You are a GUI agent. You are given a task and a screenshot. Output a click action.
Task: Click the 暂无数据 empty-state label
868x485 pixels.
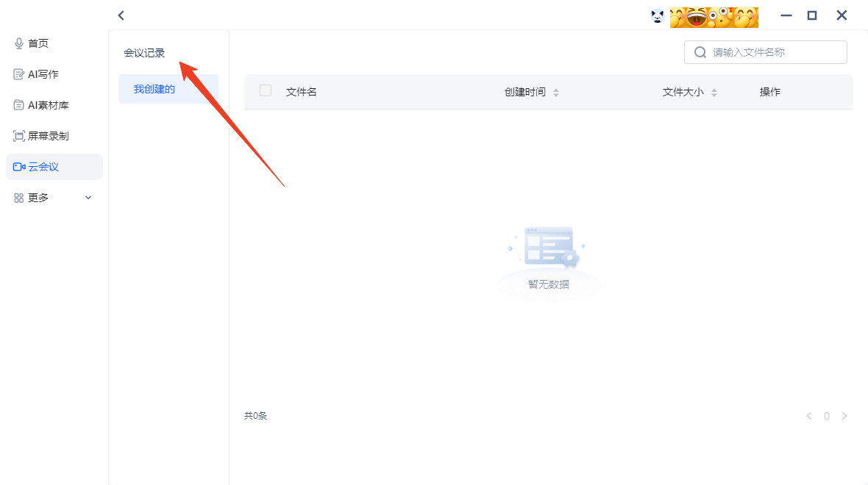[x=549, y=284]
